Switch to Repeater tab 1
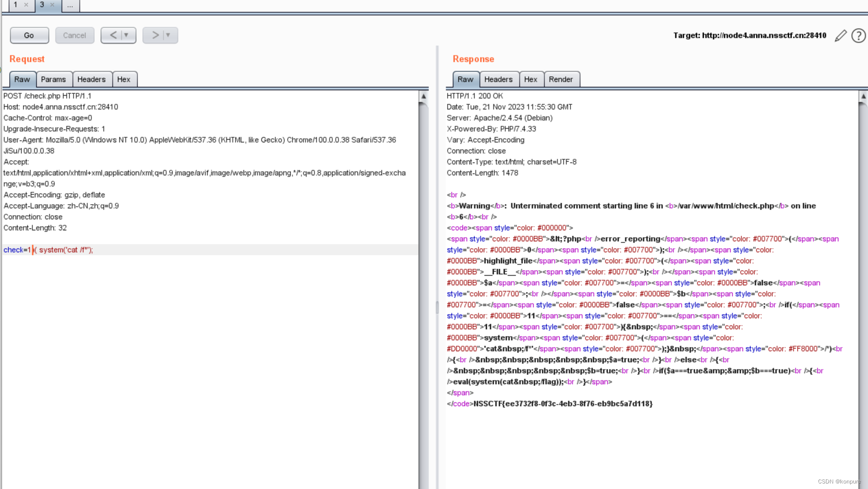Image resolution: width=868 pixels, height=489 pixels. [x=16, y=5]
